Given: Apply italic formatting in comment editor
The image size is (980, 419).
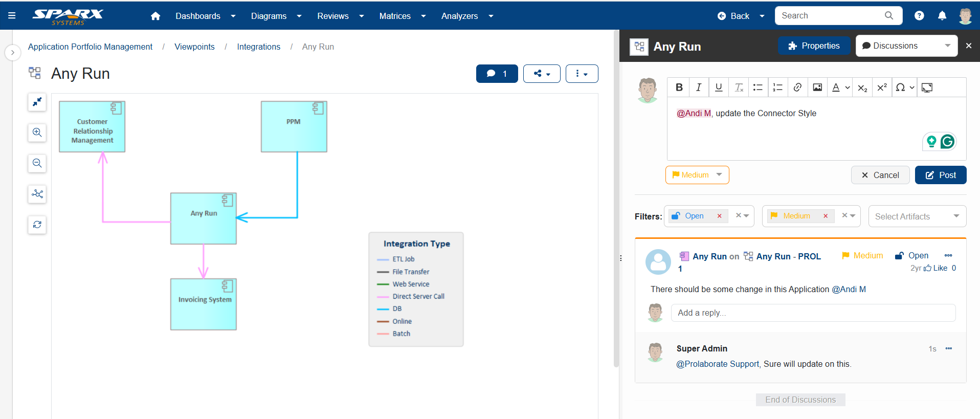Looking at the screenshot, I should coord(699,87).
